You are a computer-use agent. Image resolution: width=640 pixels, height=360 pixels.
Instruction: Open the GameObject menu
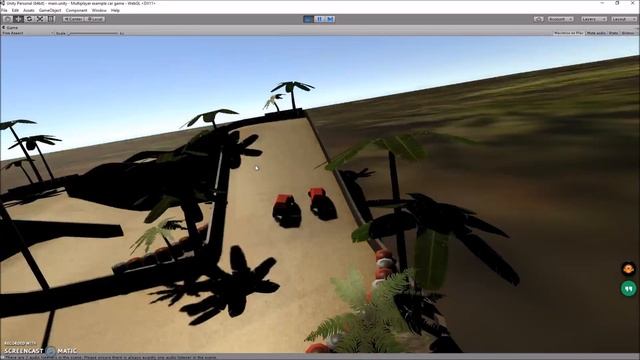pos(50,10)
